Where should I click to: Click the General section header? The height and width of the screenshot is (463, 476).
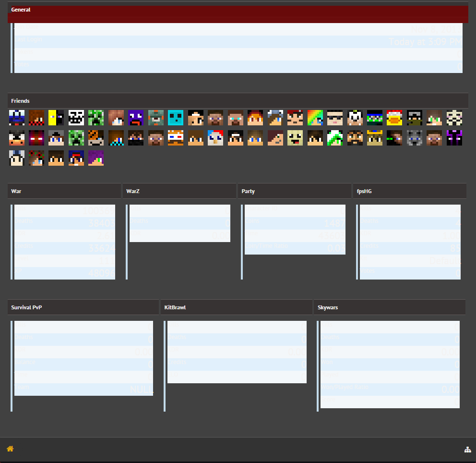(238, 10)
